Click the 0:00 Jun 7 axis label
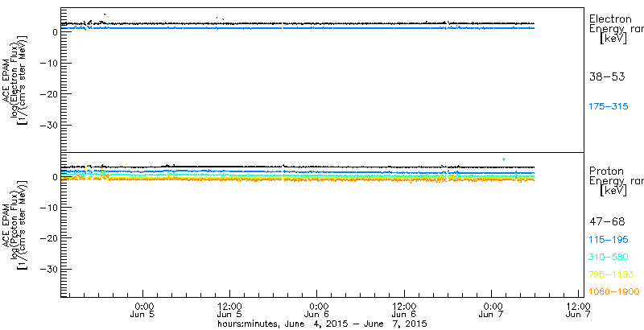The width and height of the screenshot is (644, 330). (x=493, y=311)
